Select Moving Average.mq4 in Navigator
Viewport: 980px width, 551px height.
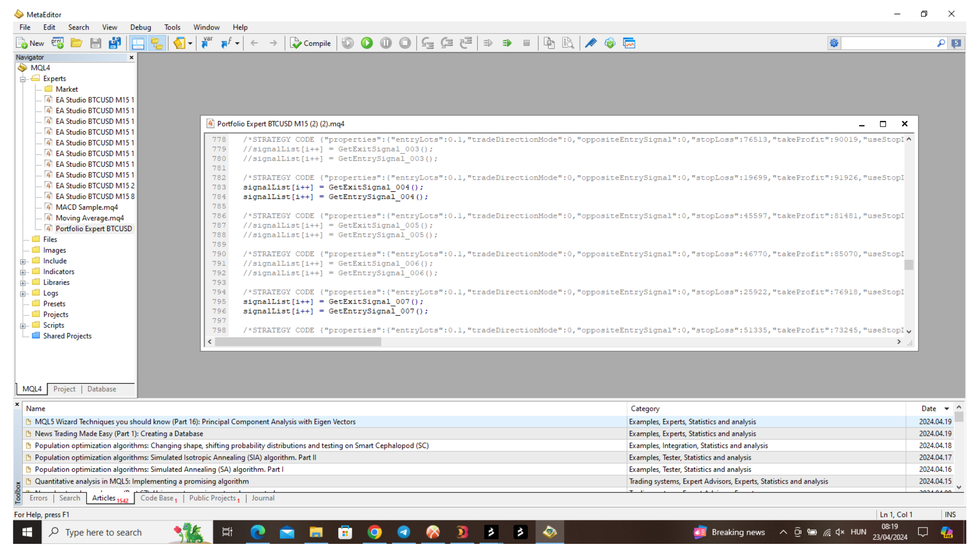[89, 218]
